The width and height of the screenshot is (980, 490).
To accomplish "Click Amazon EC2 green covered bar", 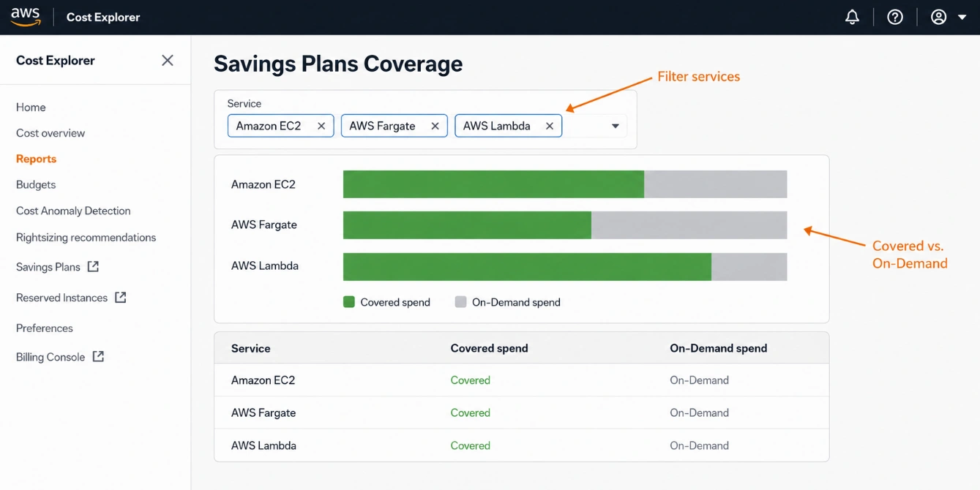I will 493,184.
